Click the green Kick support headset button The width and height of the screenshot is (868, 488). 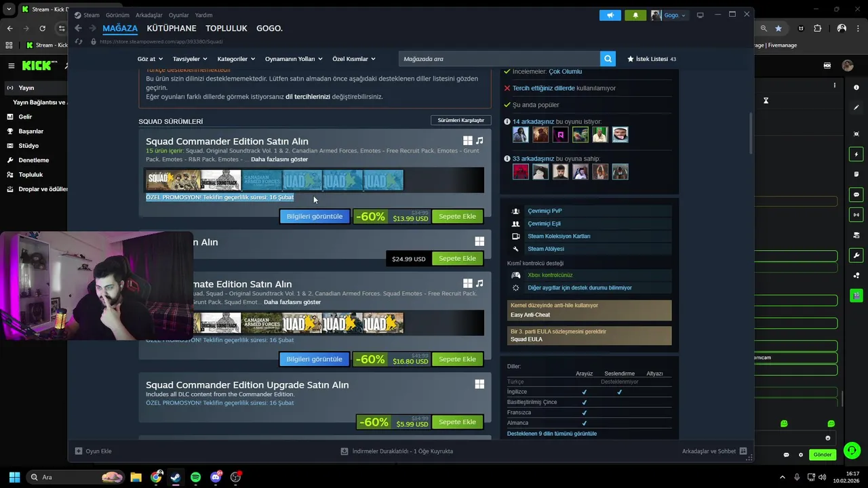(852, 450)
